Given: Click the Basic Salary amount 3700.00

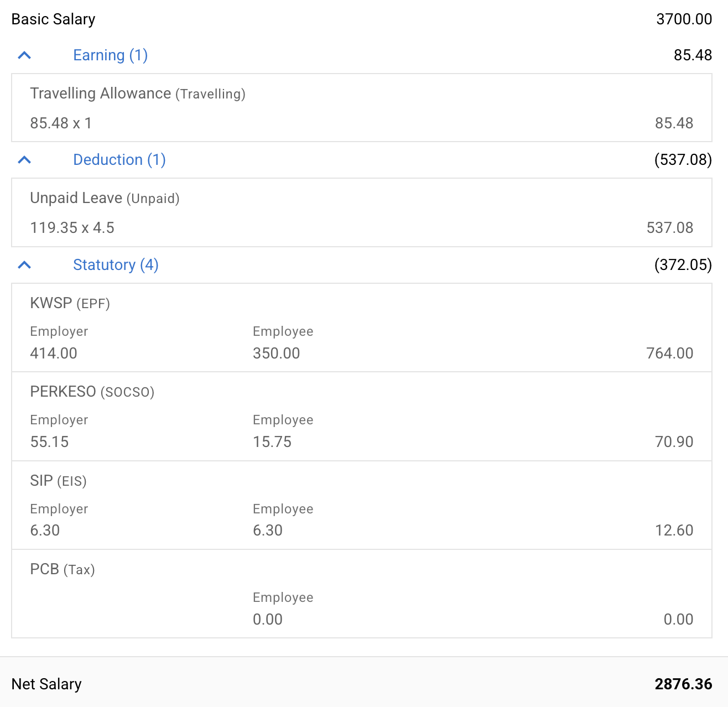Looking at the screenshot, I should [x=684, y=19].
